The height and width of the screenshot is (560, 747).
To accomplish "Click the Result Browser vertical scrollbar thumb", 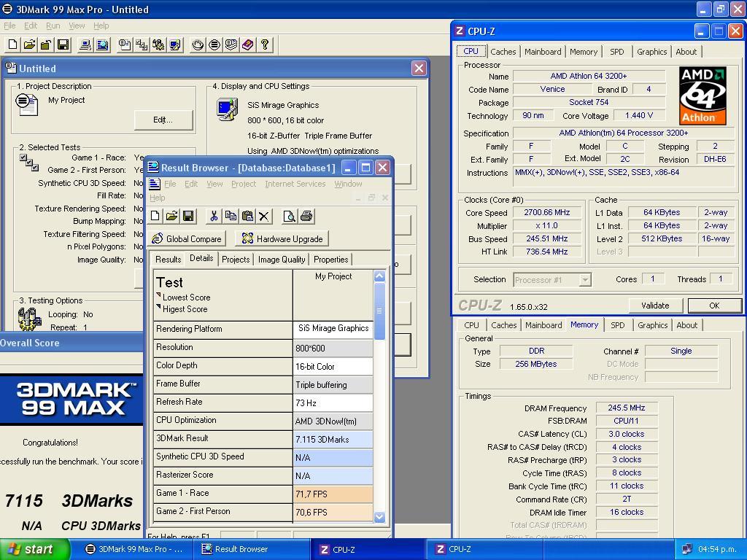I will tap(379, 311).
